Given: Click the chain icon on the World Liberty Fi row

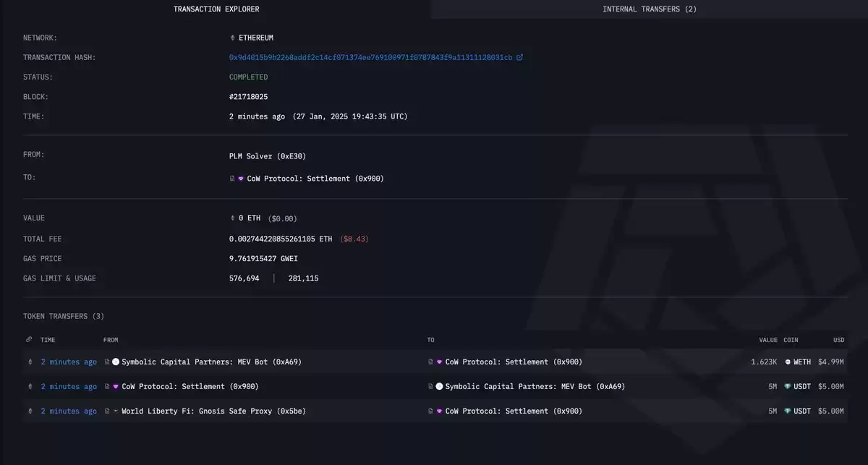Looking at the screenshot, I should tap(30, 411).
